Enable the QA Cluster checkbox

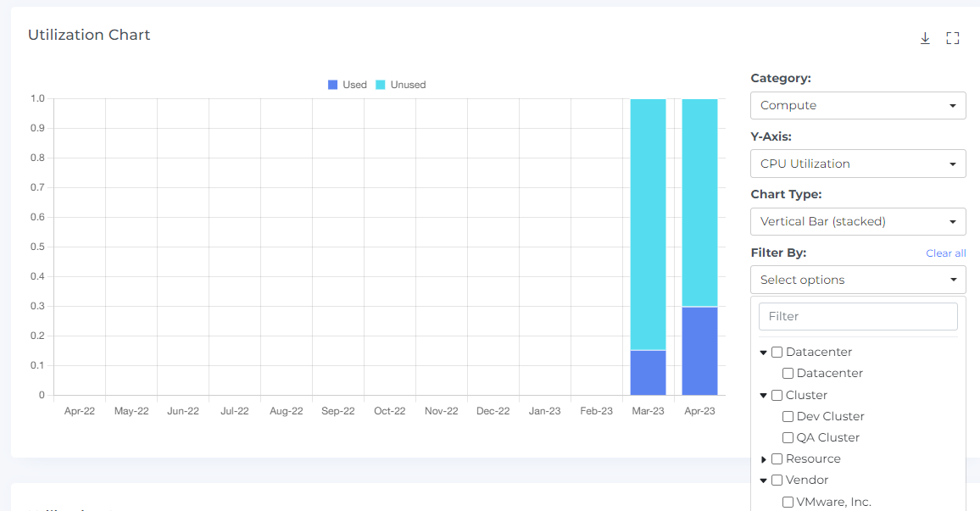click(x=788, y=438)
